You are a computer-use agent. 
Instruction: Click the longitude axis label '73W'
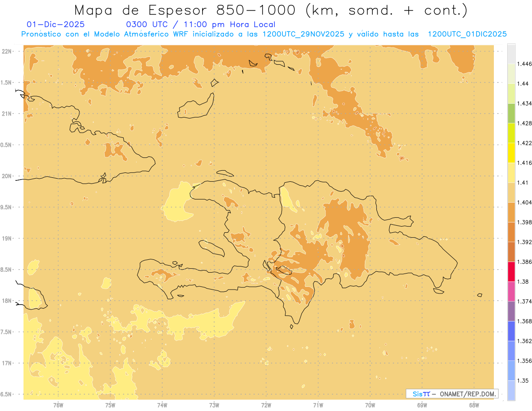coord(214,405)
